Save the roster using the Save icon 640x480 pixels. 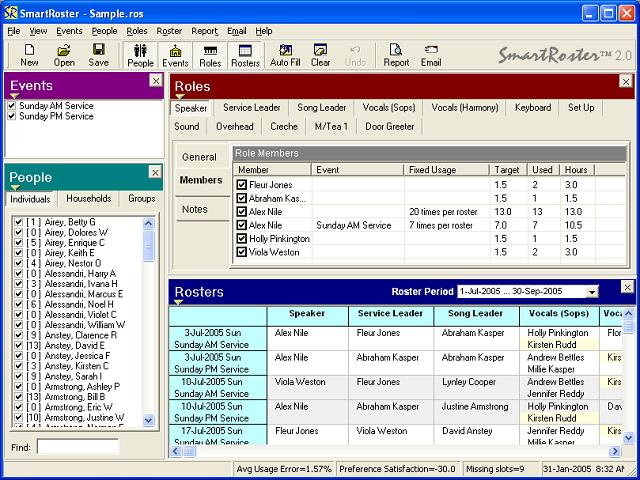point(98,55)
